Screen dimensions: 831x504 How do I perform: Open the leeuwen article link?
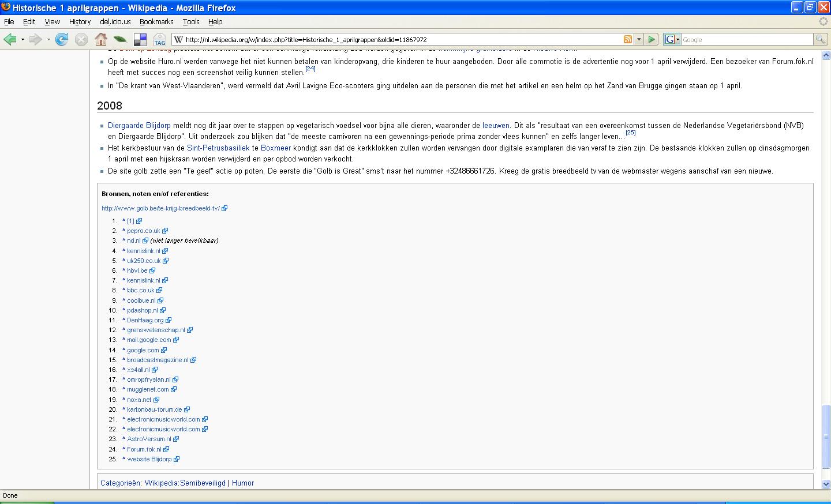click(496, 125)
